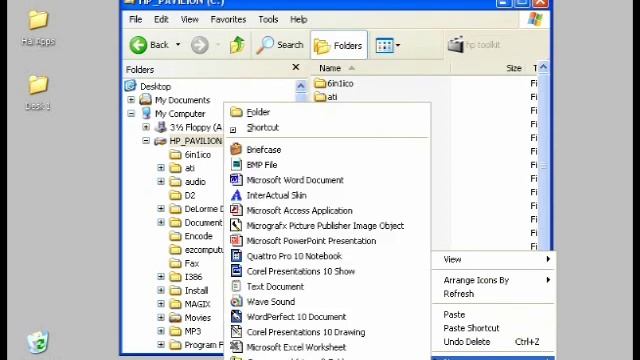
Task: Expand the MAGIX folder node
Action: click(161, 304)
